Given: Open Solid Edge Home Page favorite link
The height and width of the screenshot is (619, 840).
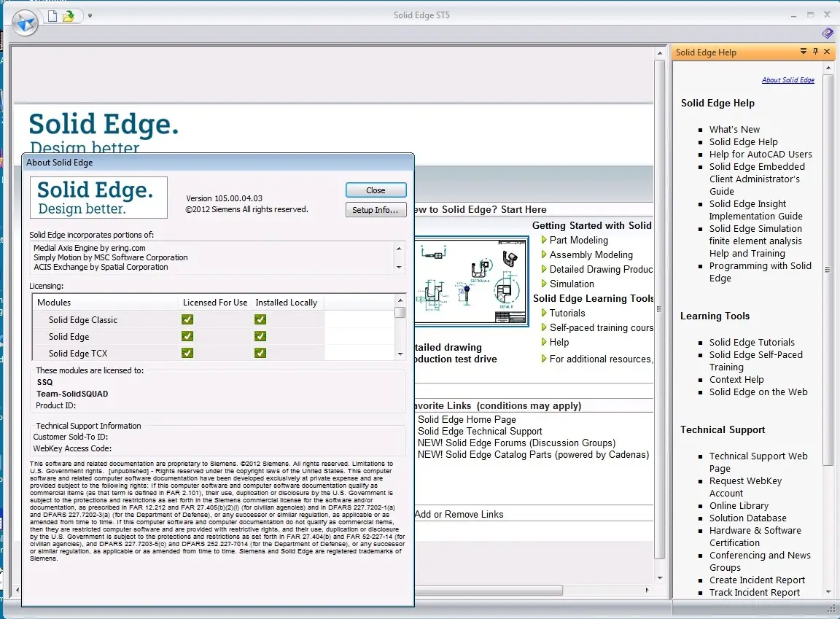Looking at the screenshot, I should [467, 420].
